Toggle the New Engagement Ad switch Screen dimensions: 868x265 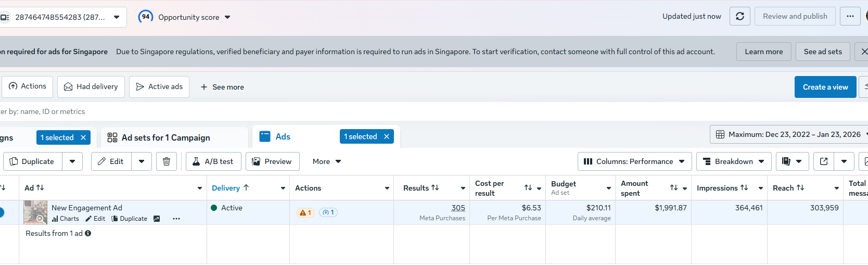pyautogui.click(x=2, y=212)
